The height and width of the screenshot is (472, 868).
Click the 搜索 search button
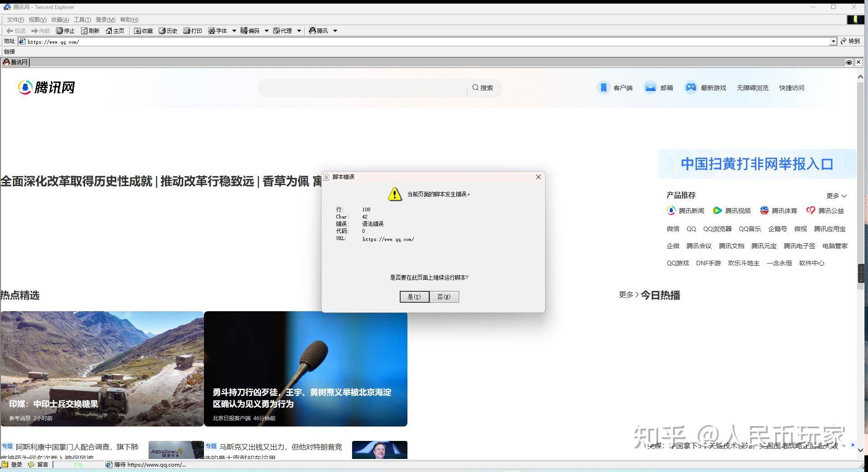(x=483, y=88)
